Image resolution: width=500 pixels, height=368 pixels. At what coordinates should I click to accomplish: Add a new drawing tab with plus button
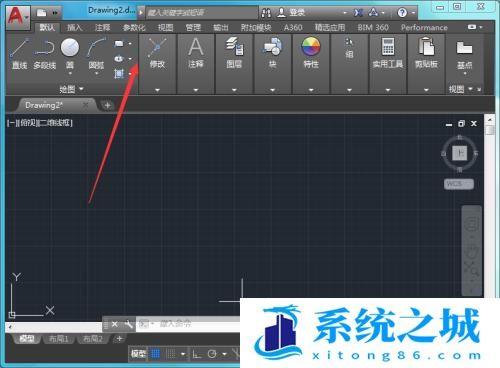point(107,105)
